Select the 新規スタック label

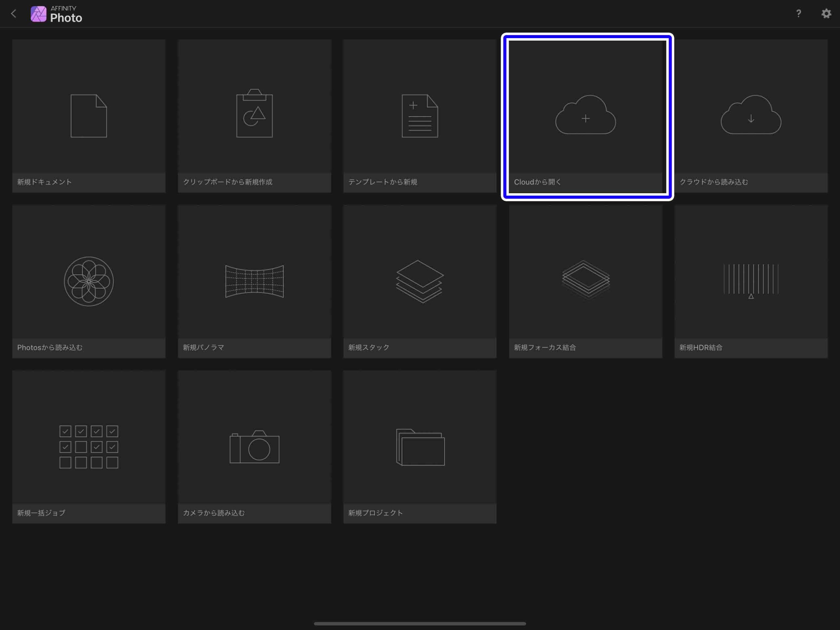pyautogui.click(x=369, y=347)
